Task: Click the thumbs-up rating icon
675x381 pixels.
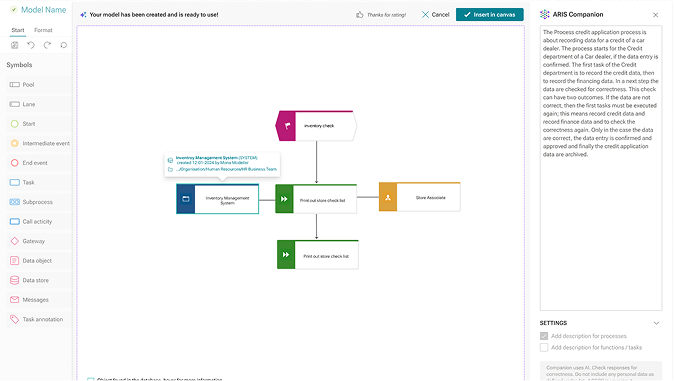Action: click(x=359, y=15)
